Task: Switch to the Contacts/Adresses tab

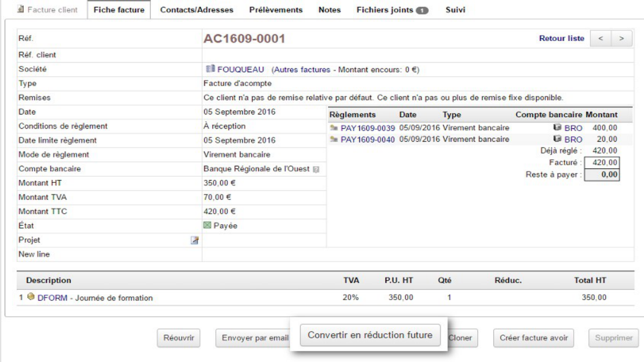Action: coord(197,10)
